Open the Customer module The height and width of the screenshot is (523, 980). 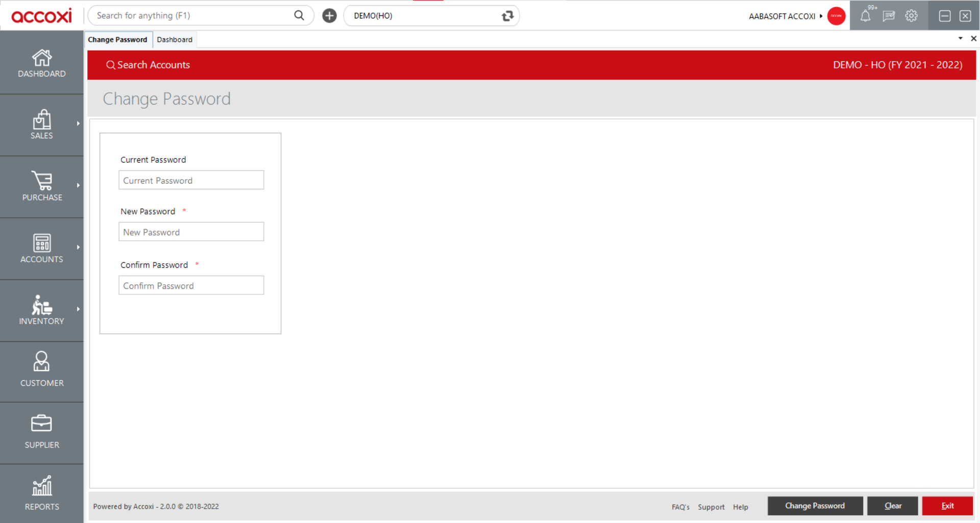point(42,372)
